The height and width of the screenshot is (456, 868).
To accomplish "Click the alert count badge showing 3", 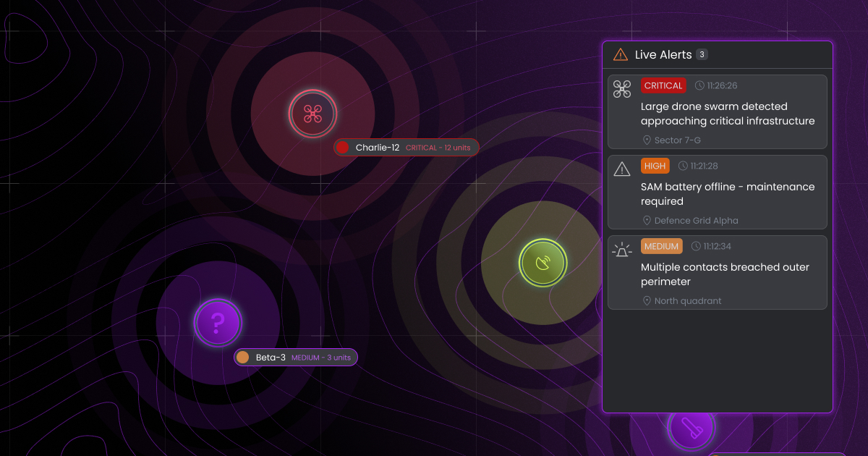I will [x=701, y=54].
